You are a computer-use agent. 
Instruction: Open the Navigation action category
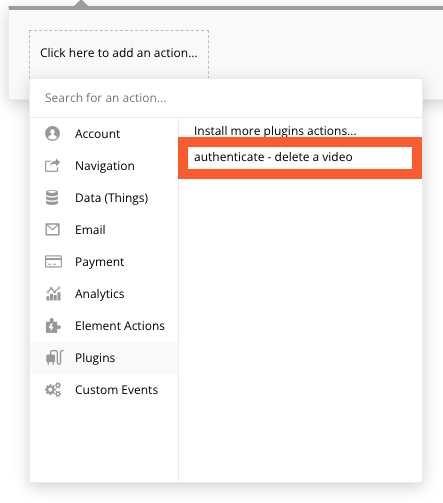(x=104, y=166)
